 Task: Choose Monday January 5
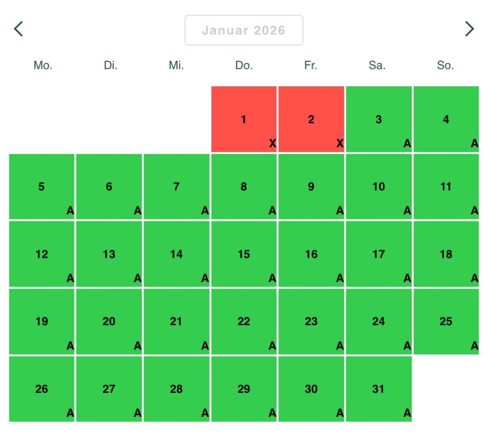click(41, 187)
